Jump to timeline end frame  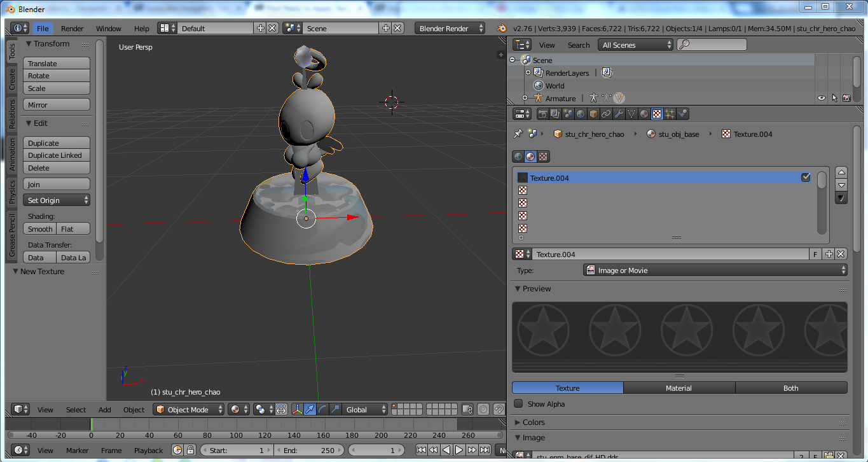[484, 450]
